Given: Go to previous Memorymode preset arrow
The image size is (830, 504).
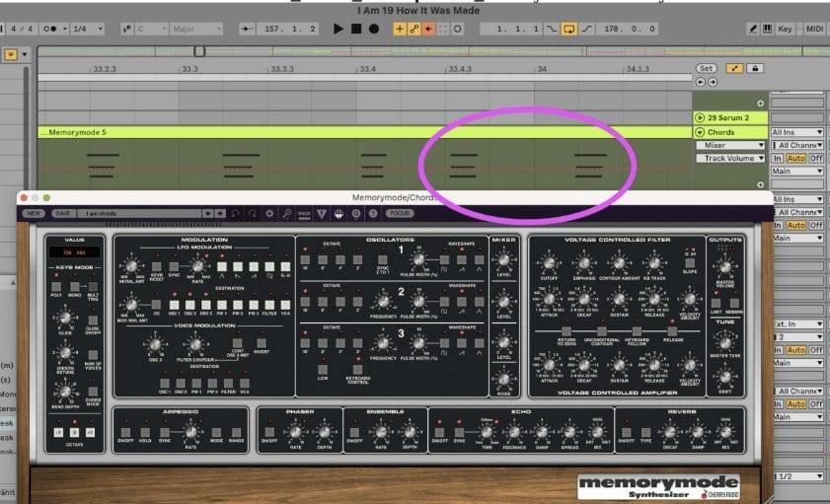Looking at the screenshot, I should [208, 213].
